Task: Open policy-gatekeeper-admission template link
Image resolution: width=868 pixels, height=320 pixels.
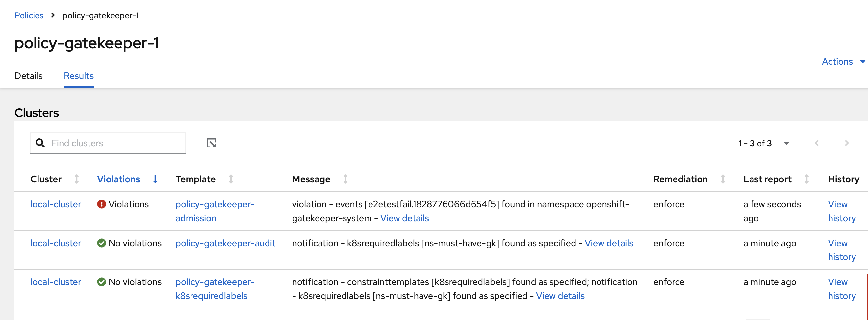Action: tap(215, 211)
